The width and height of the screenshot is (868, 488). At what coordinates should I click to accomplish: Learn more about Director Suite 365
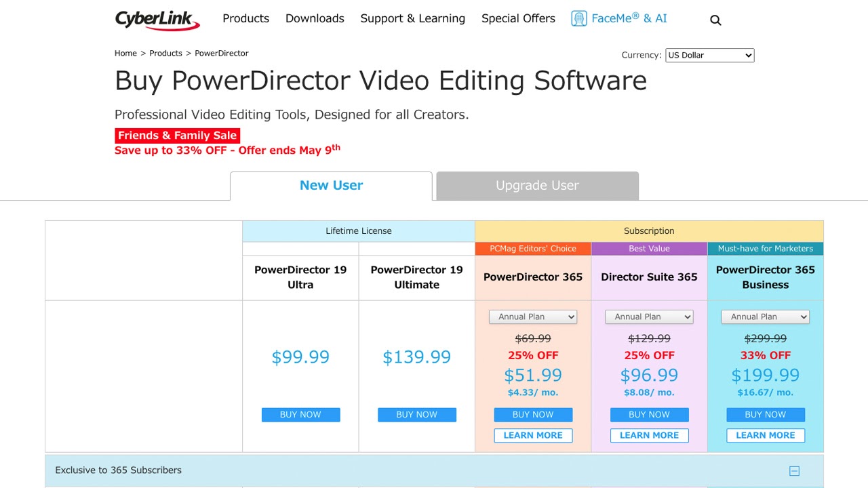[650, 436]
